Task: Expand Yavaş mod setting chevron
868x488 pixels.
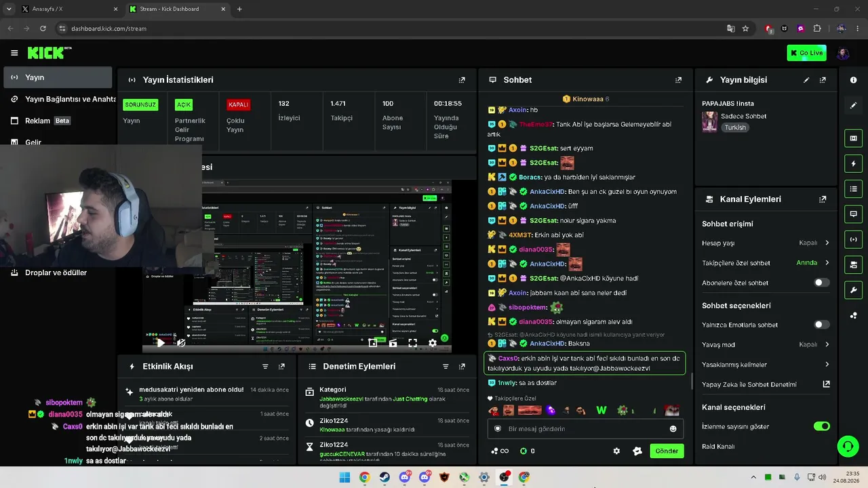Action: [827, 344]
